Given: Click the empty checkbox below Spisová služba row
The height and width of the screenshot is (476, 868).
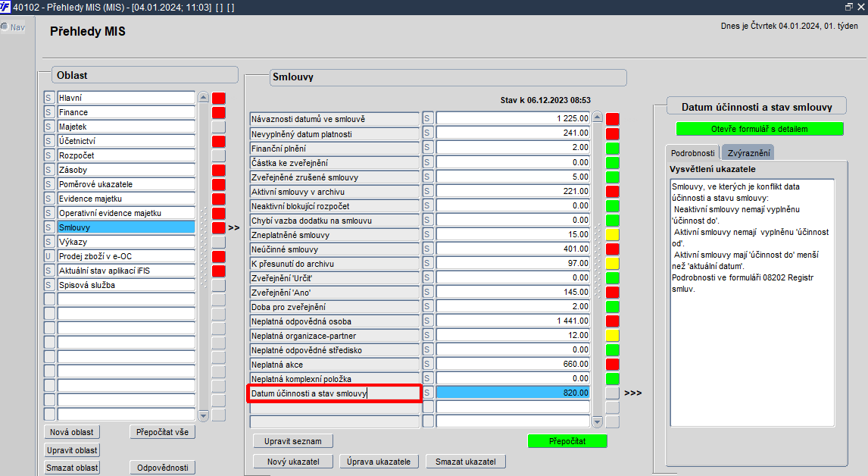Looking at the screenshot, I should [x=48, y=300].
